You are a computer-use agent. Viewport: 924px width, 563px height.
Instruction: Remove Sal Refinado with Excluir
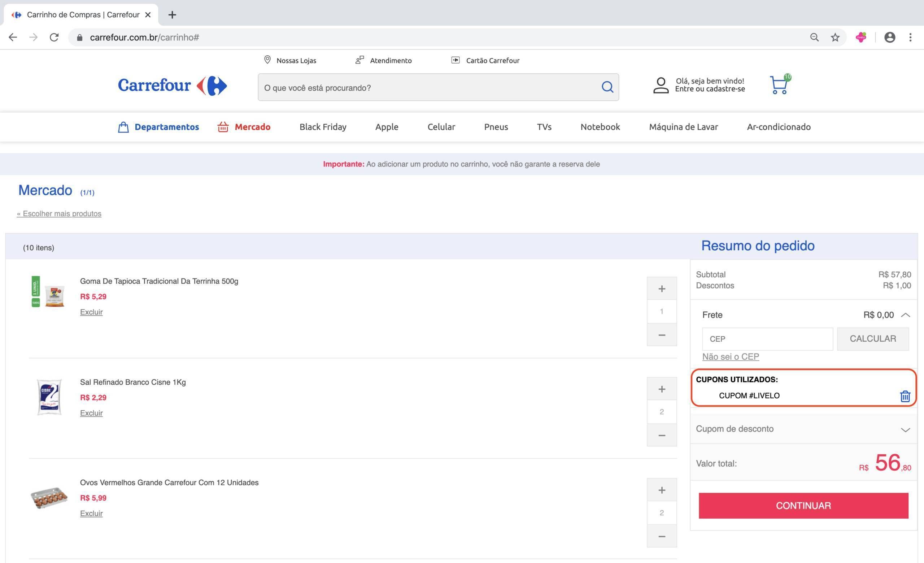point(91,413)
